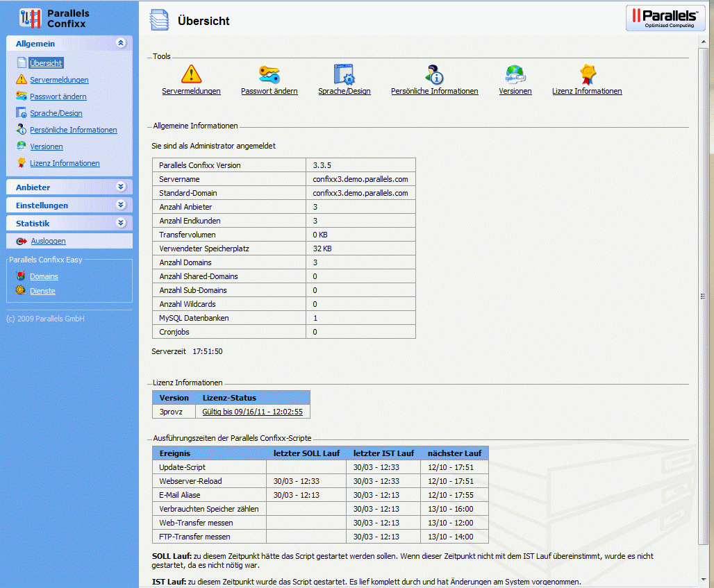Image resolution: width=714 pixels, height=588 pixels.
Task: Expand the Statistik sidebar section
Action: 121,223
